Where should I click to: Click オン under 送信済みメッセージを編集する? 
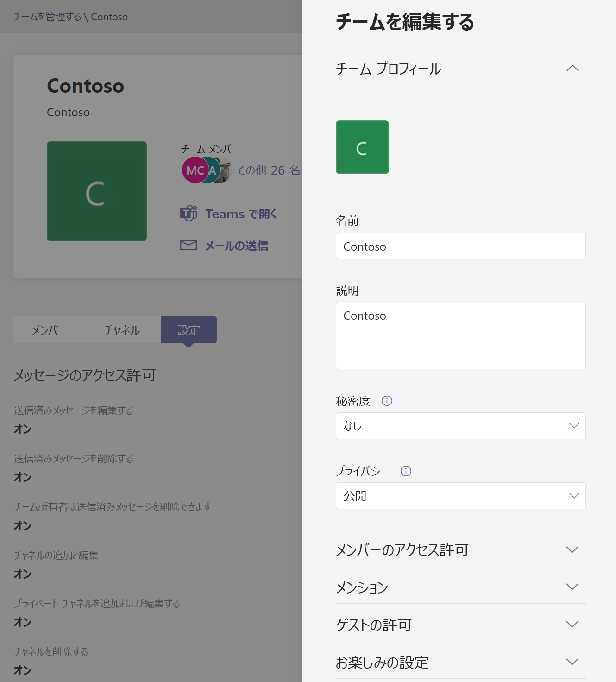23,429
